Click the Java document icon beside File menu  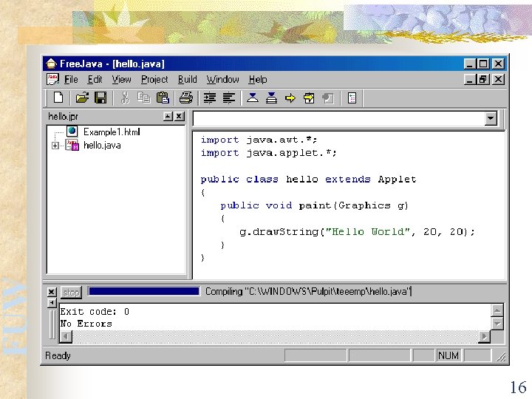(52, 79)
